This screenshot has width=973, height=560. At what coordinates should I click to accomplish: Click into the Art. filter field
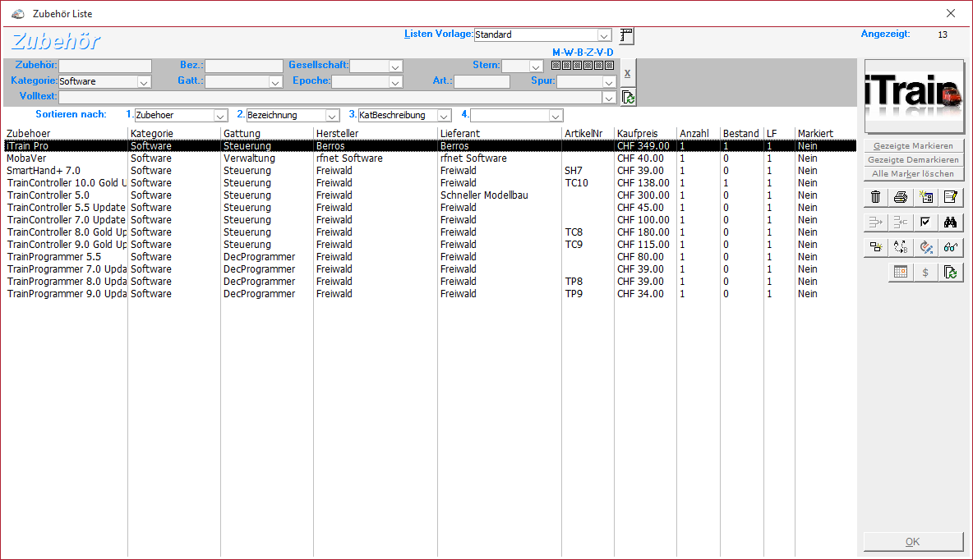pos(482,81)
